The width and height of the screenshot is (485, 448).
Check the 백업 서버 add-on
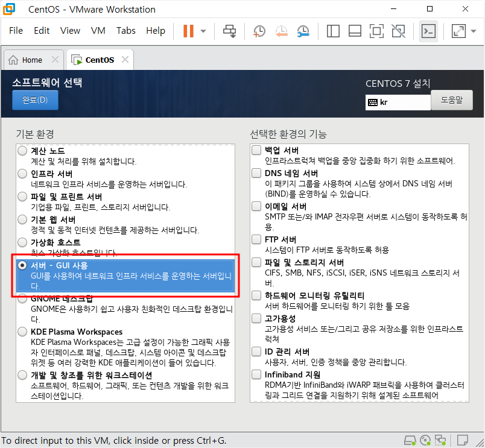[x=256, y=150]
